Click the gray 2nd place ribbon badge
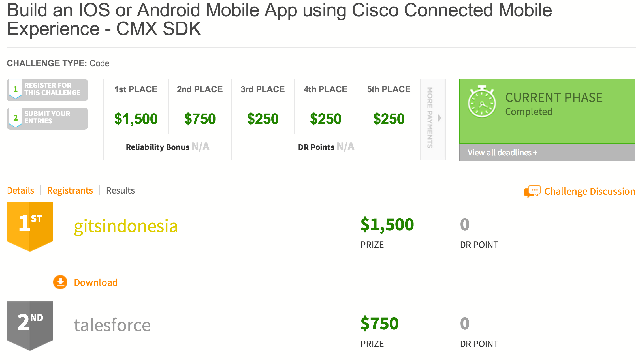This screenshot has height=364, width=640. (x=30, y=325)
